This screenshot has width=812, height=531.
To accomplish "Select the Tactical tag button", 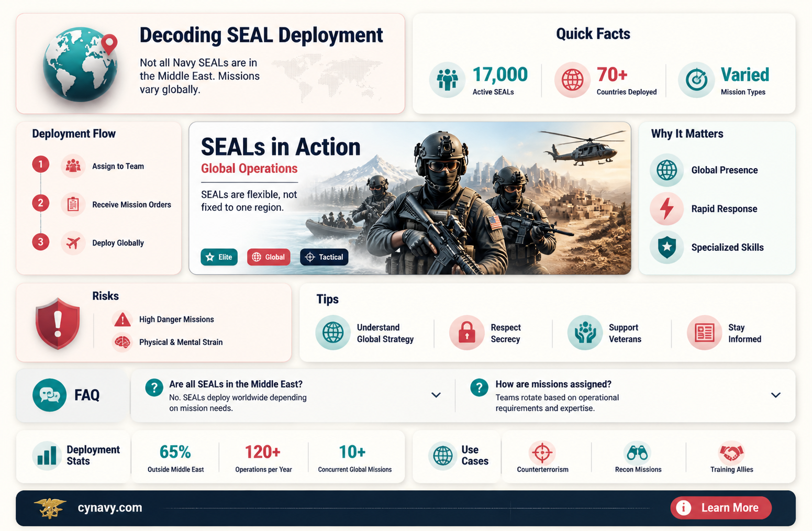I will [324, 257].
